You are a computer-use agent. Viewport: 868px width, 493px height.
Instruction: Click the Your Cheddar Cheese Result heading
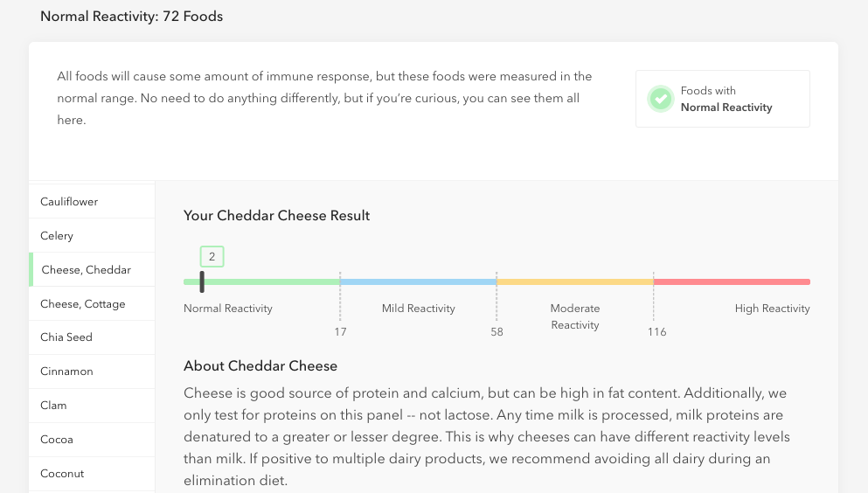pyautogui.click(x=277, y=216)
